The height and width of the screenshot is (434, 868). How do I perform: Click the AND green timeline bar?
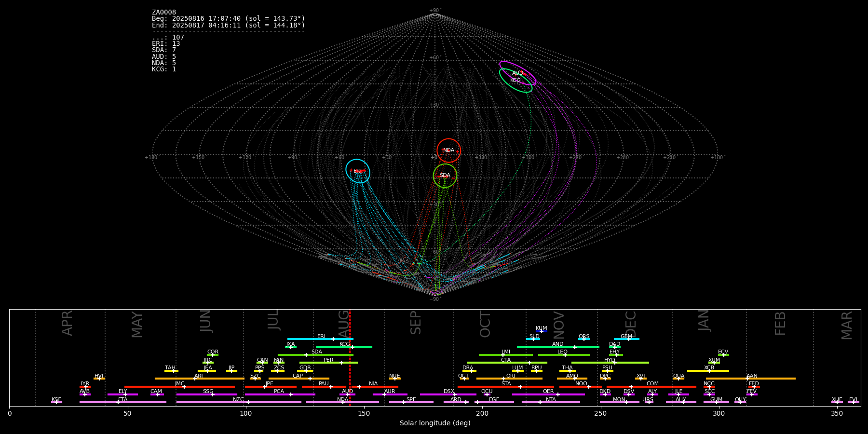(558, 347)
